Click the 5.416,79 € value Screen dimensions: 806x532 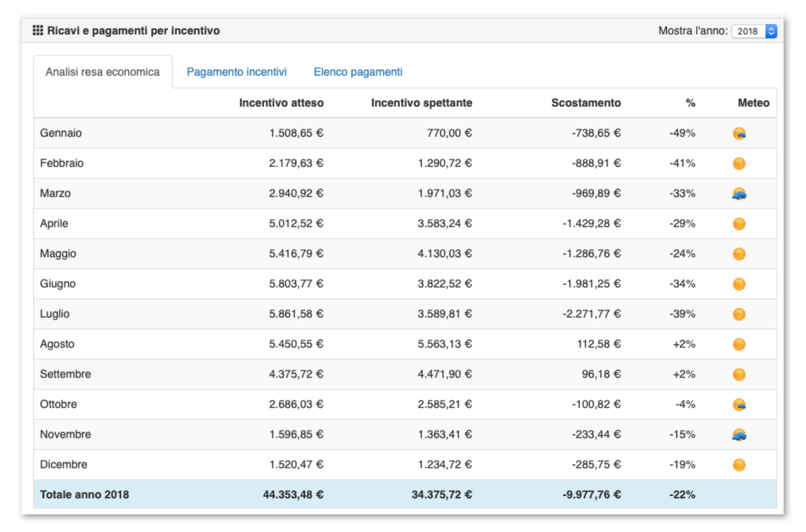[296, 253]
